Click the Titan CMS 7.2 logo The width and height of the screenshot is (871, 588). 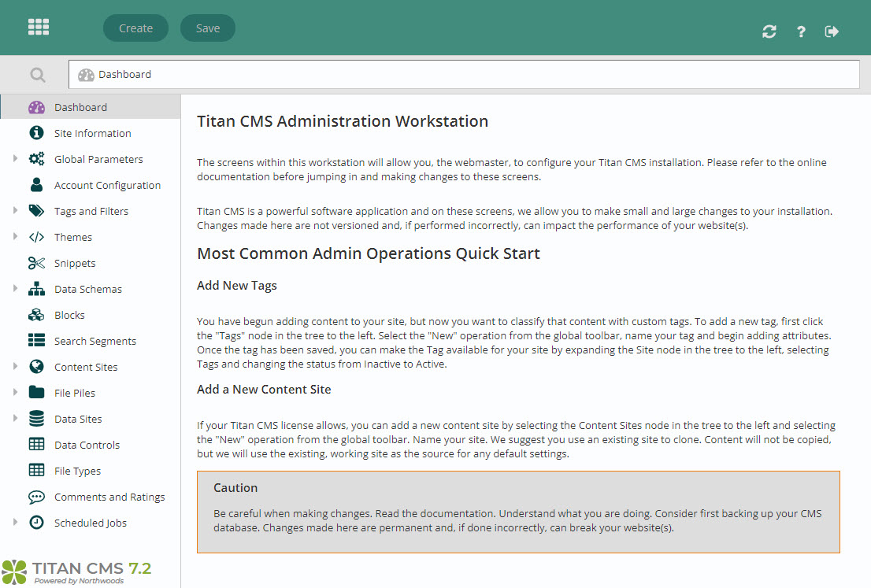pyautogui.click(x=76, y=572)
